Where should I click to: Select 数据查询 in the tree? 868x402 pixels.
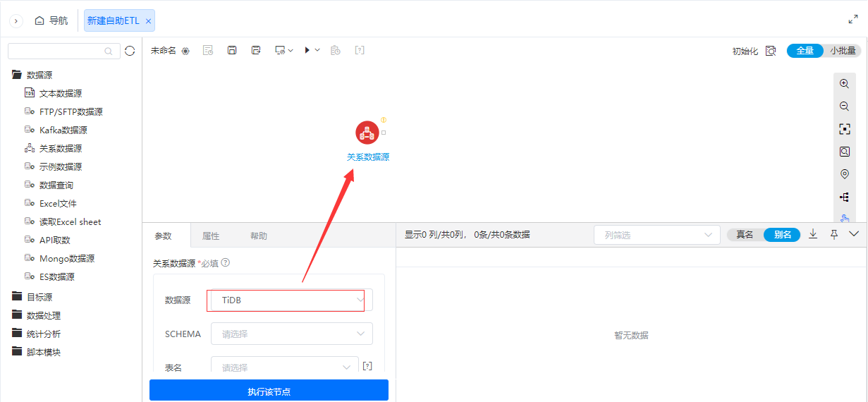pyautogui.click(x=49, y=185)
